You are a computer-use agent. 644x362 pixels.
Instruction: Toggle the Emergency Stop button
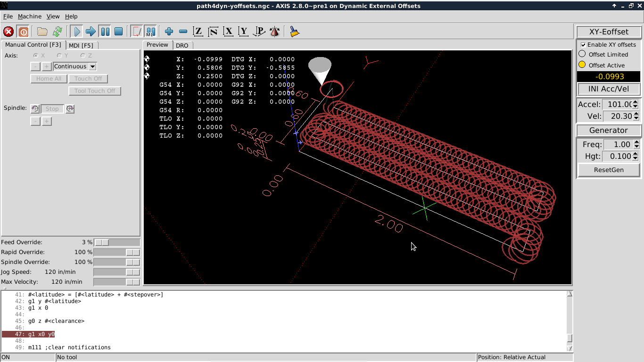coord(8,32)
